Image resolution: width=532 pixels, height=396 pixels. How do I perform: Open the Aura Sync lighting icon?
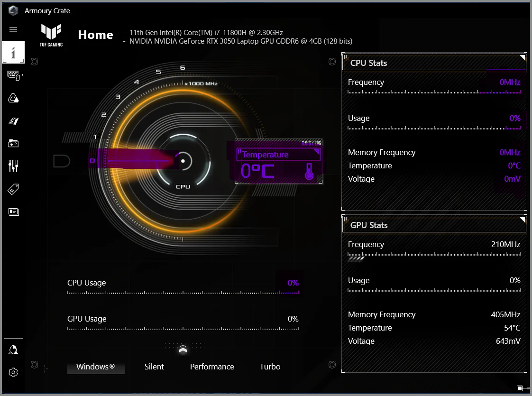point(13,98)
